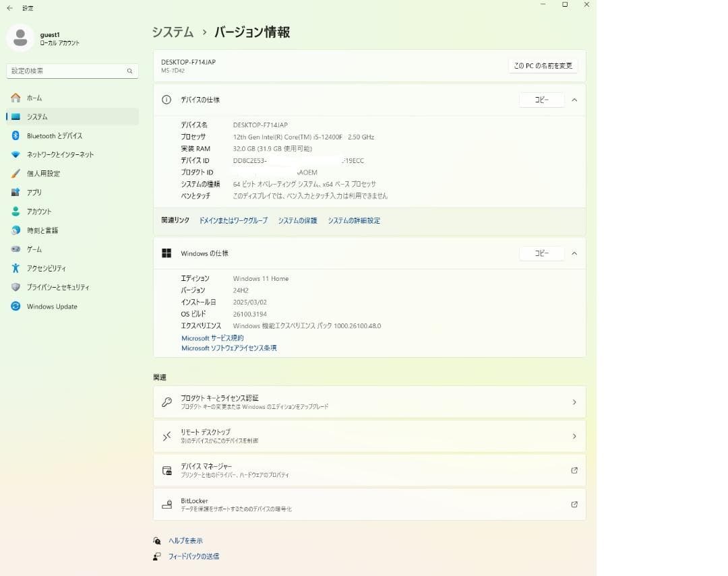This screenshot has width=728, height=576.
Task: Open 時刻と言語 in the sidebar
Action: tap(42, 230)
